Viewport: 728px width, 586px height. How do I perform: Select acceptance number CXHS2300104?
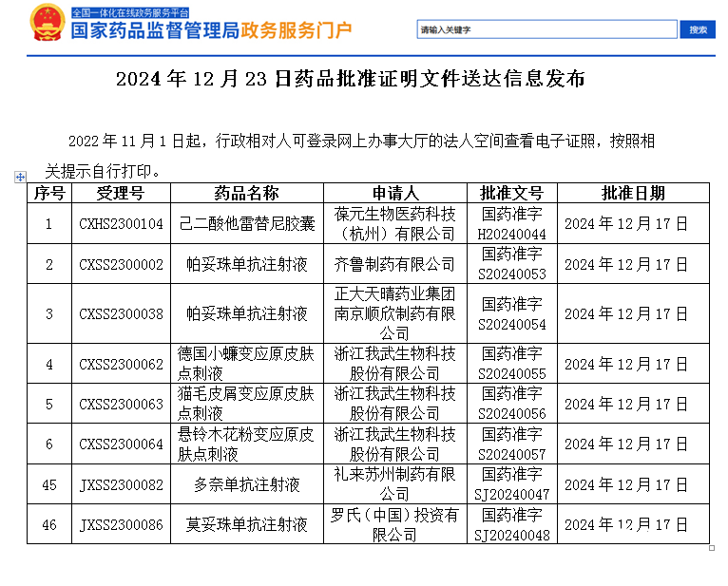(122, 224)
